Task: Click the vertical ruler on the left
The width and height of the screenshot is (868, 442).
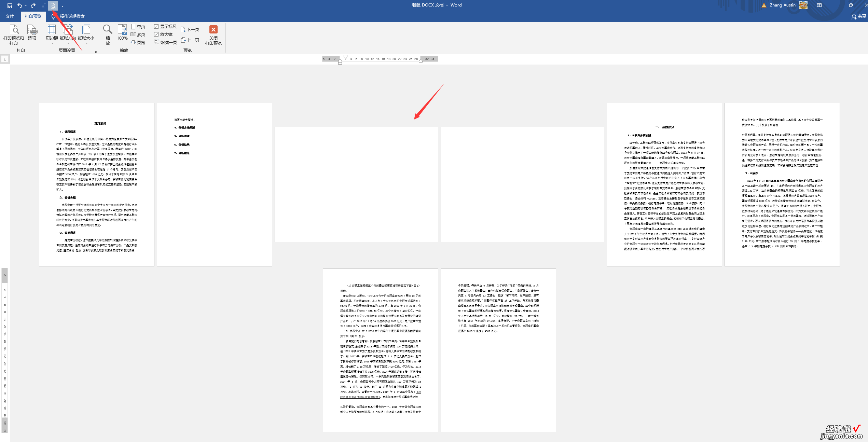Action: pyautogui.click(x=5, y=350)
